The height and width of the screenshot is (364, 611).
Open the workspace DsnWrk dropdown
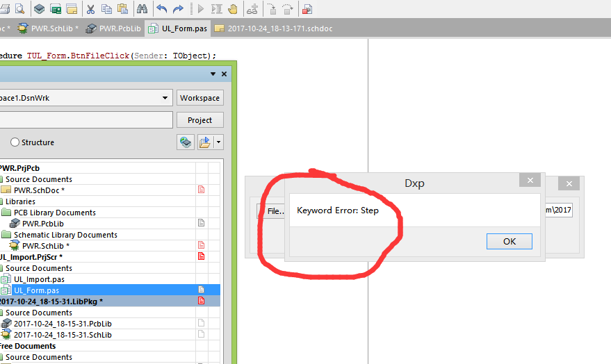point(165,98)
